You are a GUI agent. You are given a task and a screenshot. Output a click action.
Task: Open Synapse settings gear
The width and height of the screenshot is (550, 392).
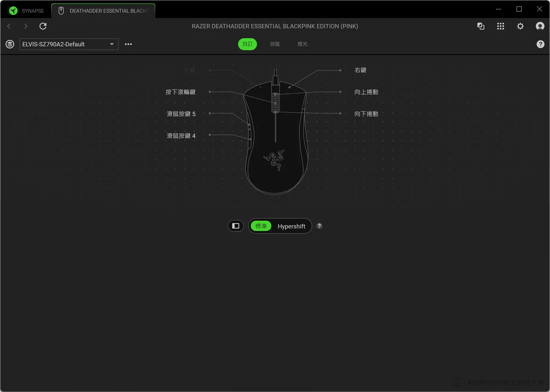click(x=520, y=26)
